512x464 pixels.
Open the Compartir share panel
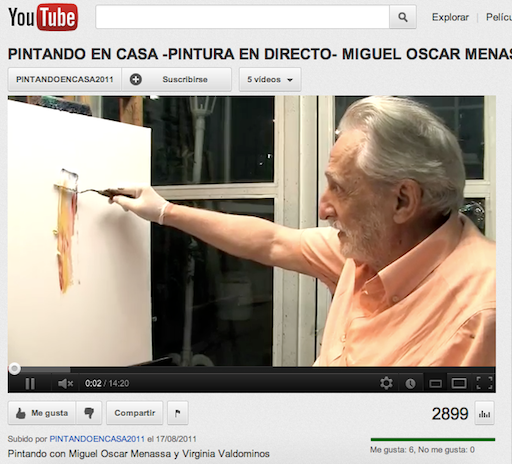coord(135,413)
